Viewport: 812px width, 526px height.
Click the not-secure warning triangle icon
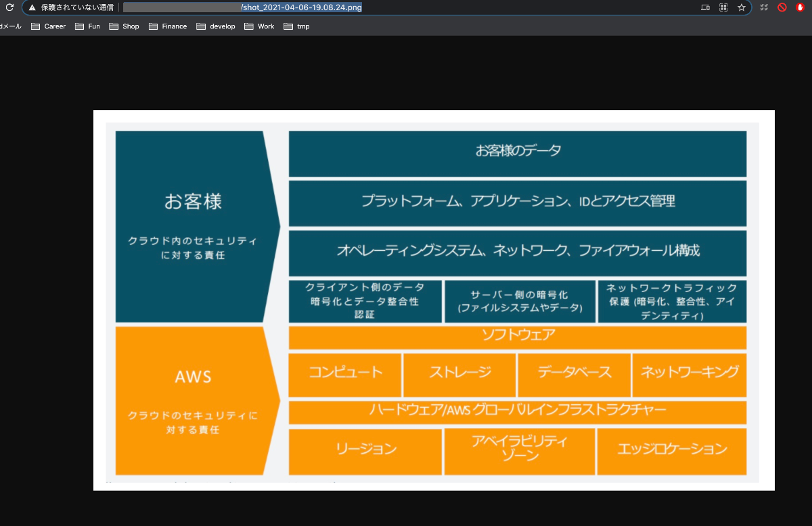[x=32, y=7]
